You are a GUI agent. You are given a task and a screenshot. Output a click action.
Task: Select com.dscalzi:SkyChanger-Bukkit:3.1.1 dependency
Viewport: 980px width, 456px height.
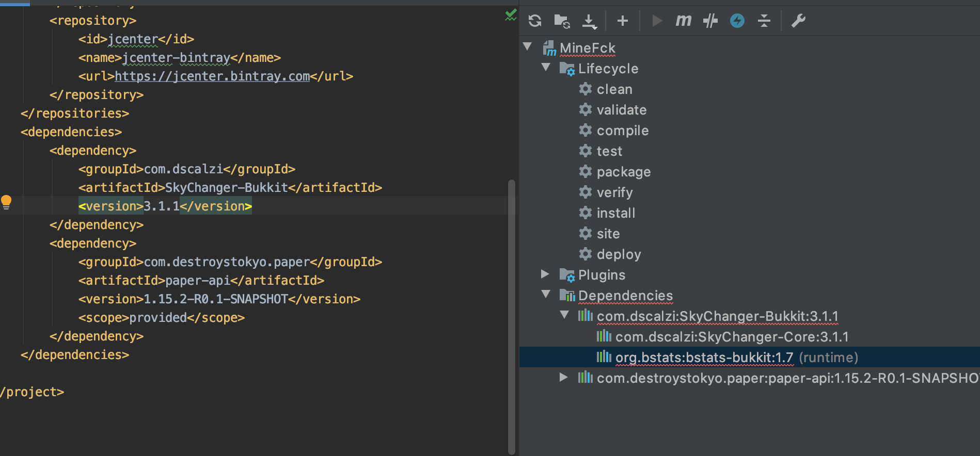pyautogui.click(x=718, y=316)
